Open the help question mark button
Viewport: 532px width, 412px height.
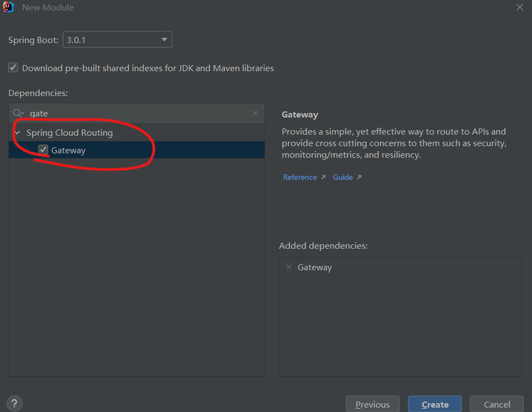[x=14, y=404]
